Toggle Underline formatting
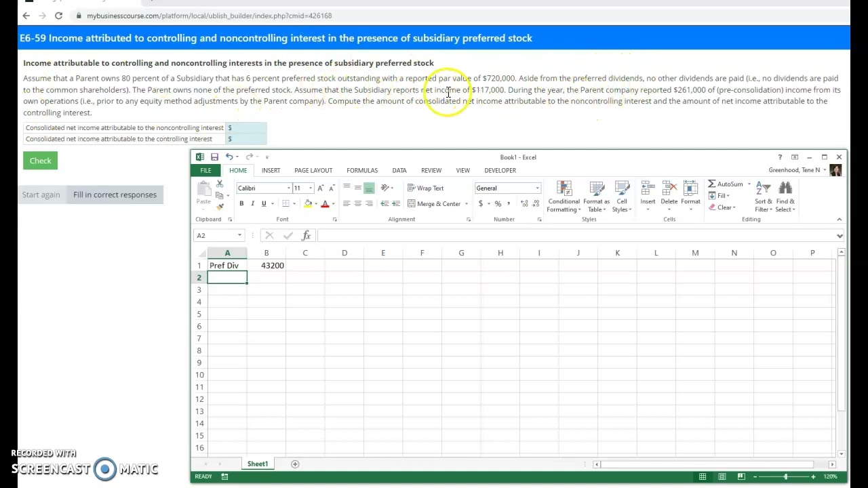Screen dimensions: 868x488 point(264,203)
